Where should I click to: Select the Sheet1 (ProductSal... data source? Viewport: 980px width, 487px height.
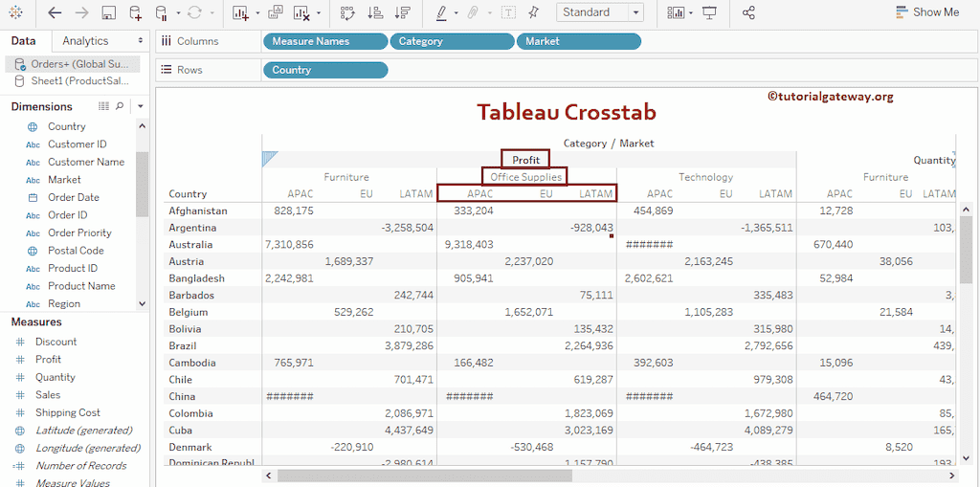[x=73, y=80]
